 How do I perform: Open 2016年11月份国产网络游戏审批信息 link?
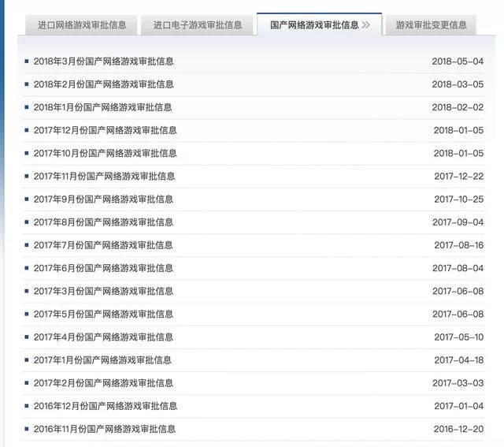[x=105, y=429]
